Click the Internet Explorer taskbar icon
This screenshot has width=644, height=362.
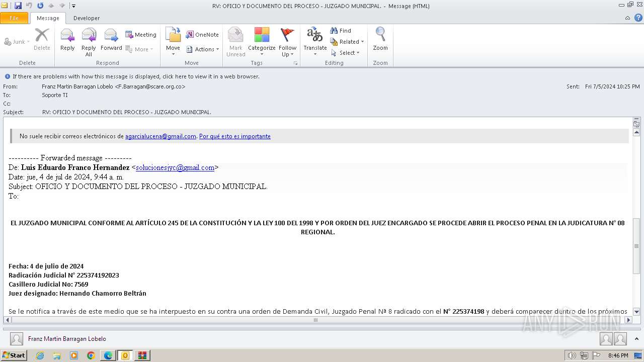(x=40, y=355)
